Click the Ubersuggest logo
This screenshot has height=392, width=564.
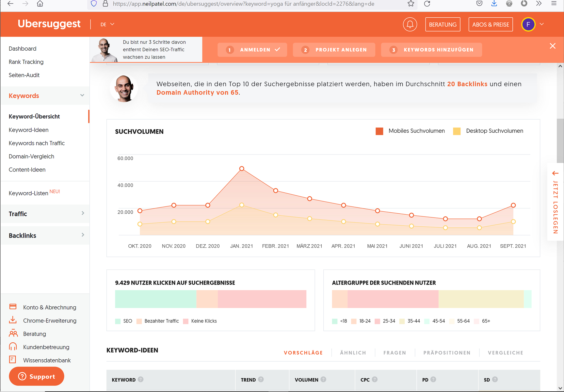click(49, 24)
